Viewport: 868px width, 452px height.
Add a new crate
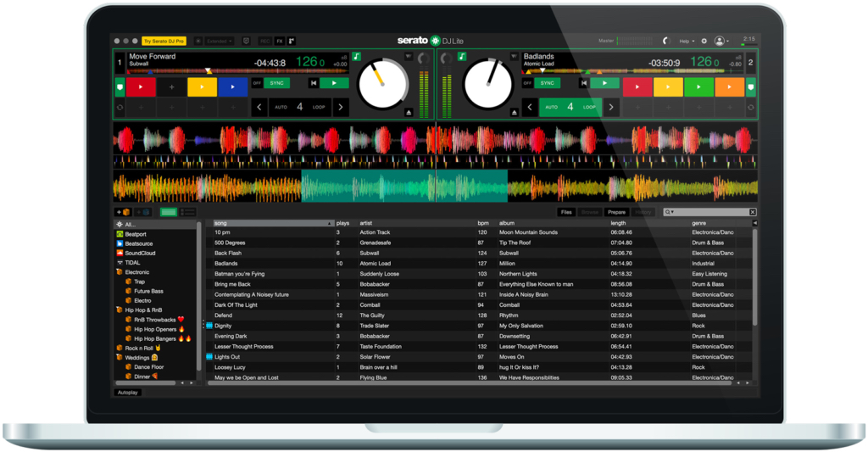[122, 212]
